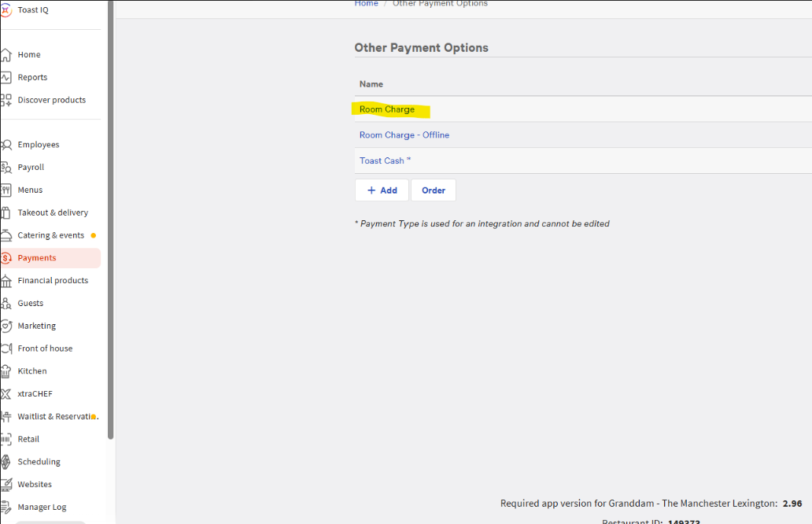Click the Order button

click(434, 190)
